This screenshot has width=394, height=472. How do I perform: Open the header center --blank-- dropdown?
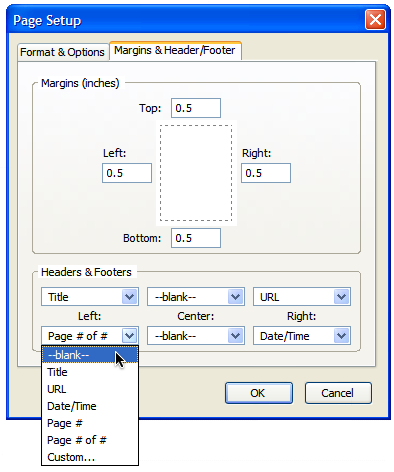click(196, 297)
